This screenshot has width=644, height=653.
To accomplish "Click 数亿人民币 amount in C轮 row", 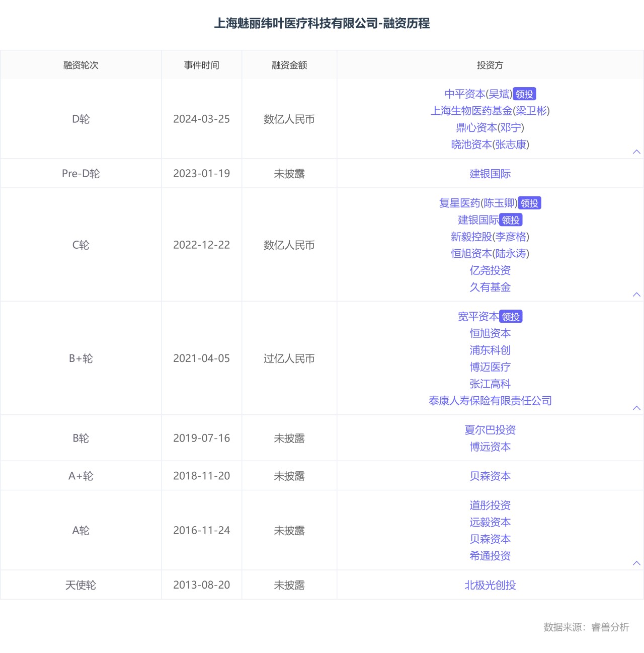I will (289, 245).
